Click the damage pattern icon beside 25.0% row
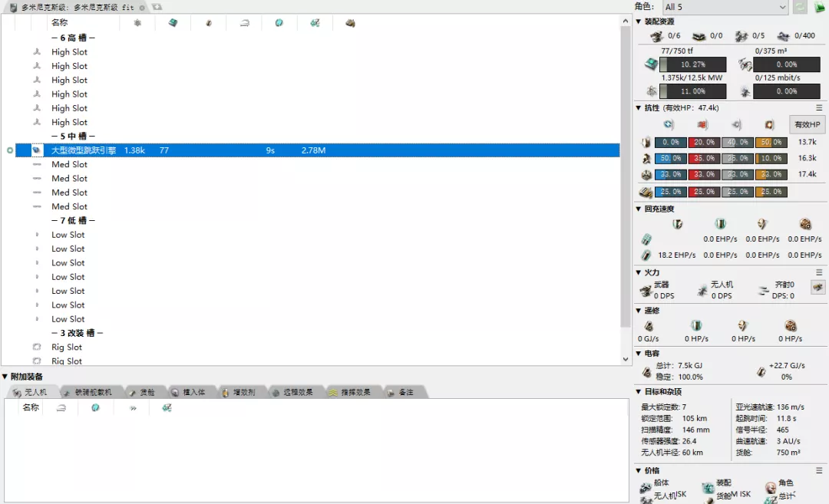Viewport: 829px width, 504px height. coord(646,192)
